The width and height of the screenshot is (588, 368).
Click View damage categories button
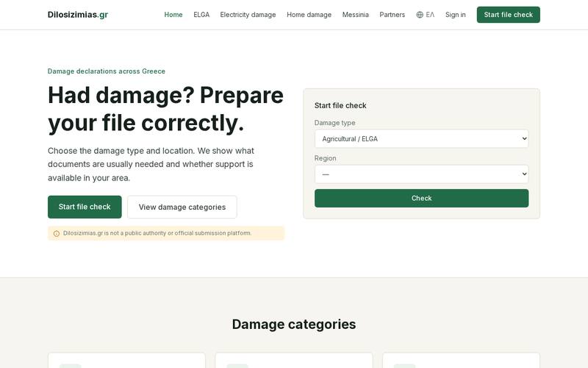pyautogui.click(x=182, y=207)
